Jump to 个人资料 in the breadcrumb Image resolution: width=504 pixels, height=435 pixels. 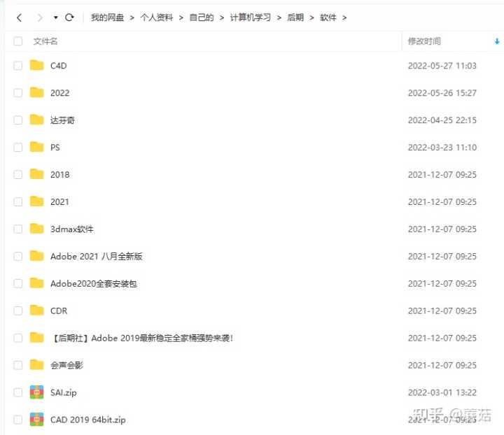157,17
